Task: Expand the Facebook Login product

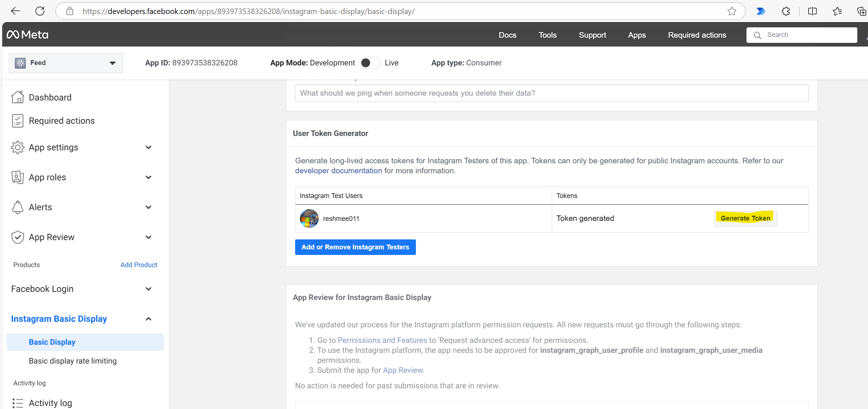Action: click(x=148, y=289)
